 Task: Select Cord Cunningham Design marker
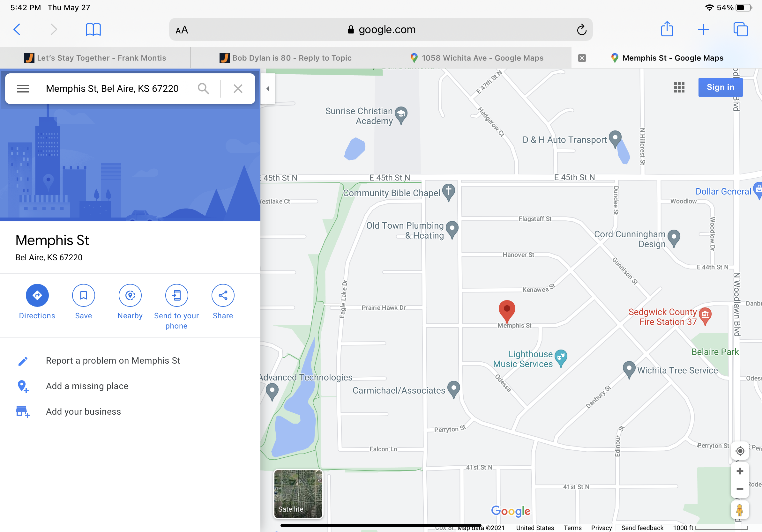click(x=673, y=239)
